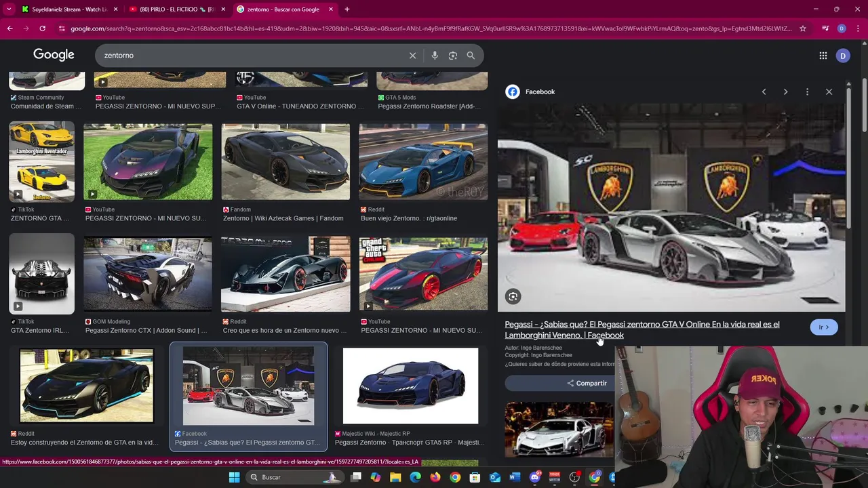Search inside image with the Lens icon

[513, 296]
